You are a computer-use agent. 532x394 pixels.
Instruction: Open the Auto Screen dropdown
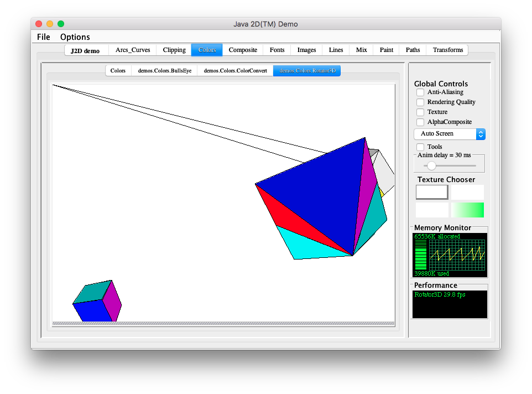coord(449,134)
